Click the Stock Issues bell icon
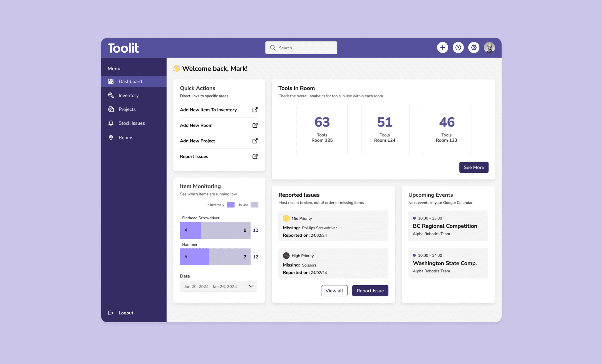Viewport: 602px width, 364px height. click(111, 123)
